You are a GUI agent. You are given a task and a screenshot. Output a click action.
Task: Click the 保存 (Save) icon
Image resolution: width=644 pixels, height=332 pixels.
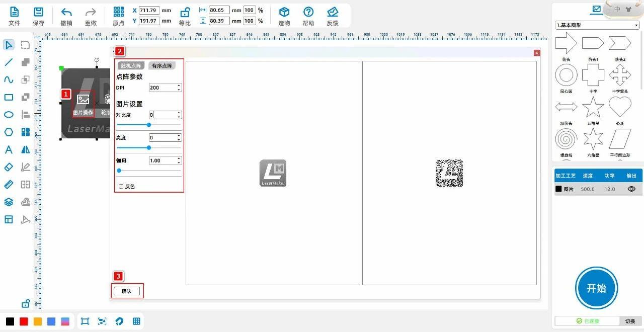[38, 12]
